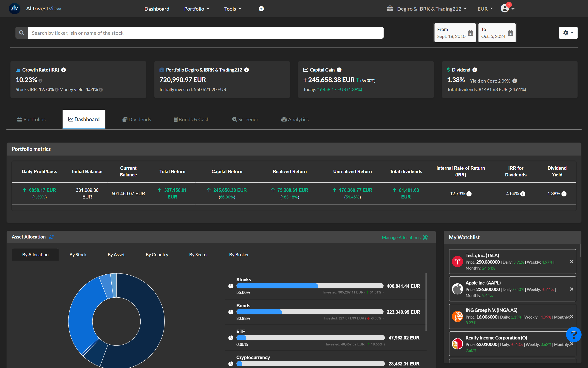Screen dimensions: 588x368
Task: Click the Bonds allocation progress bar
Action: click(x=310, y=312)
